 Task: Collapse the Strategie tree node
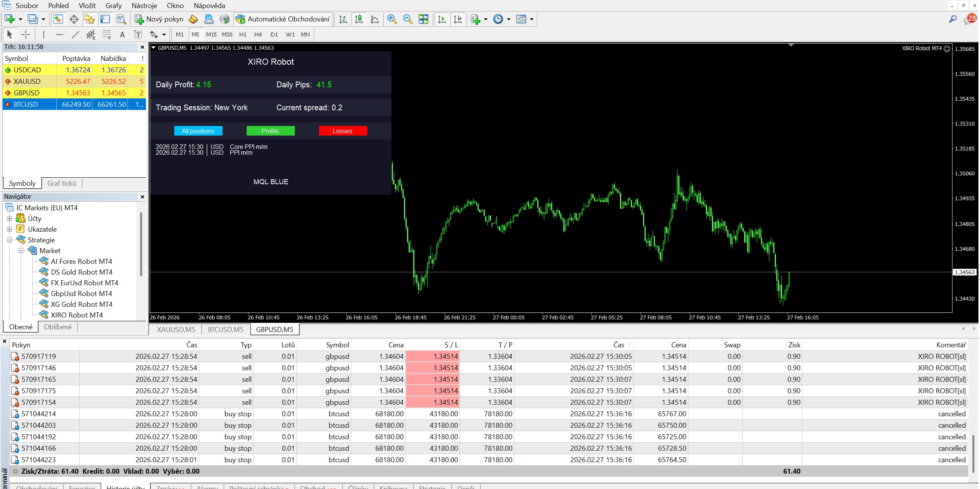[9, 240]
